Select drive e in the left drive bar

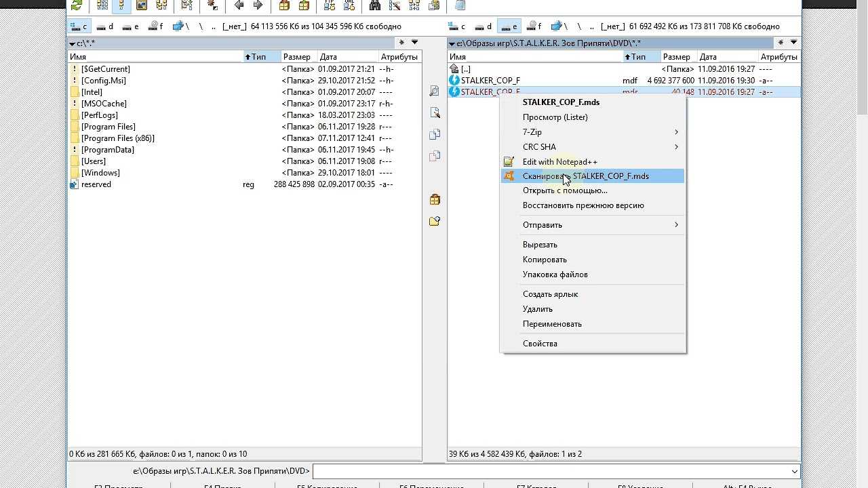click(x=130, y=26)
